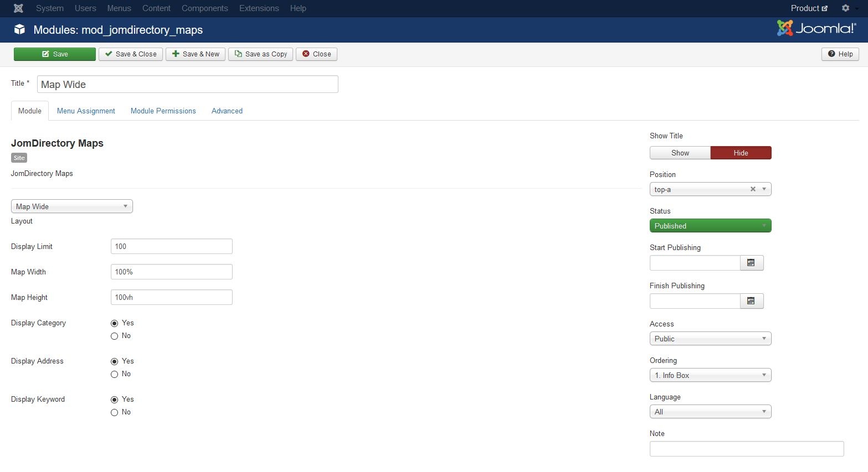Set Show Title to Hide
Image resolution: width=868 pixels, height=472 pixels.
tap(741, 153)
